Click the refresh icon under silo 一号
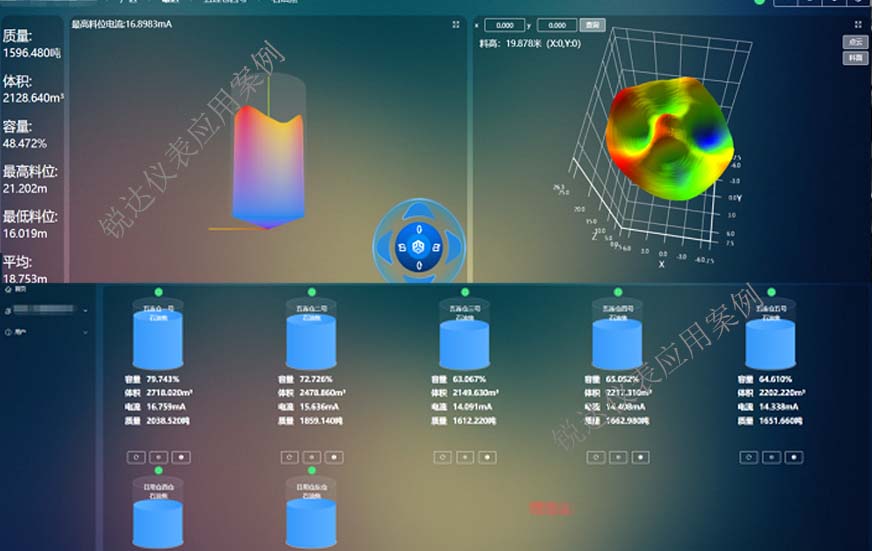 pos(135,457)
